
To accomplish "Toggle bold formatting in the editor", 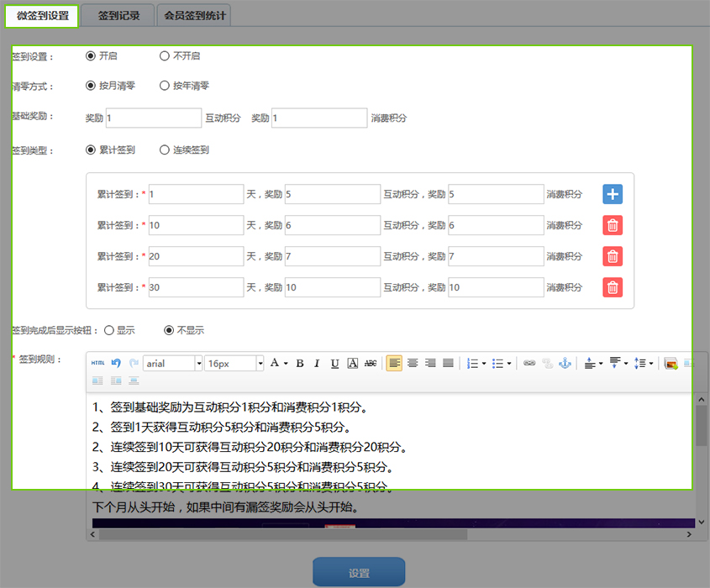I will click(299, 364).
